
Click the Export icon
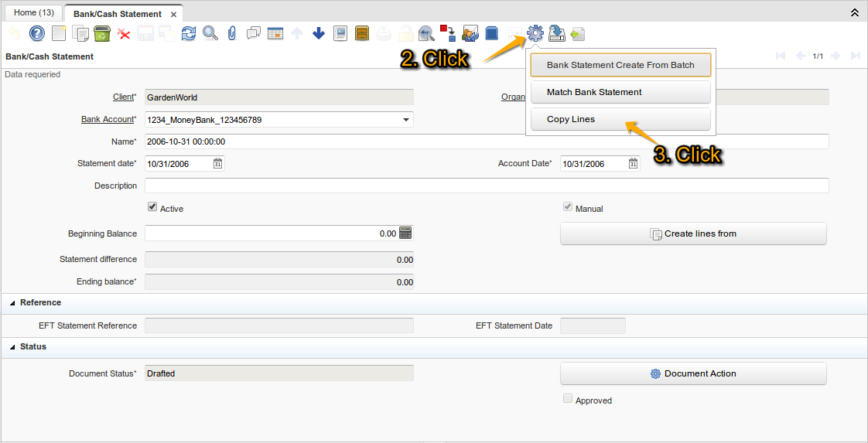click(x=556, y=34)
